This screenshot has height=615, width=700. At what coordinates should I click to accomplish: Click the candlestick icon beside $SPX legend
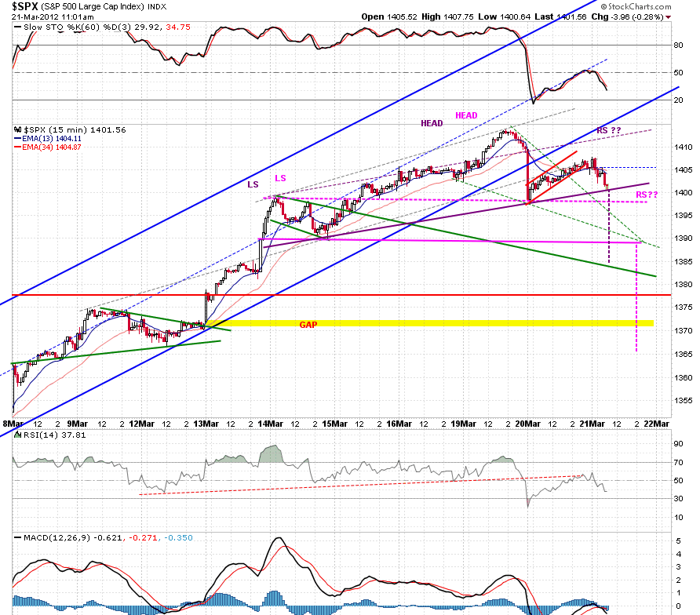pyautogui.click(x=18, y=130)
